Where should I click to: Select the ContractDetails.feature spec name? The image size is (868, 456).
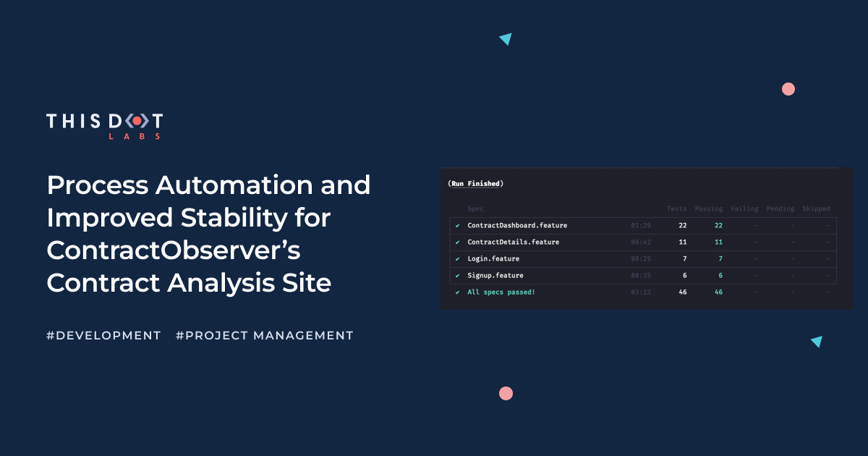513,242
